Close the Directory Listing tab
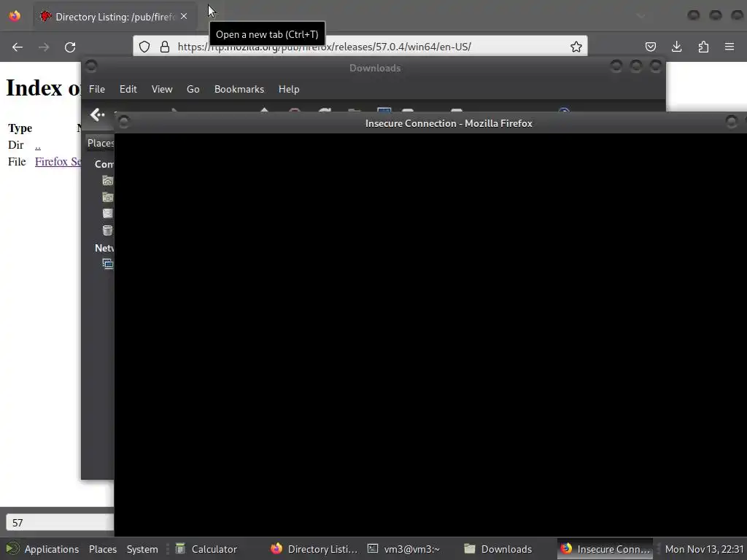This screenshot has width=747, height=560. [x=184, y=16]
